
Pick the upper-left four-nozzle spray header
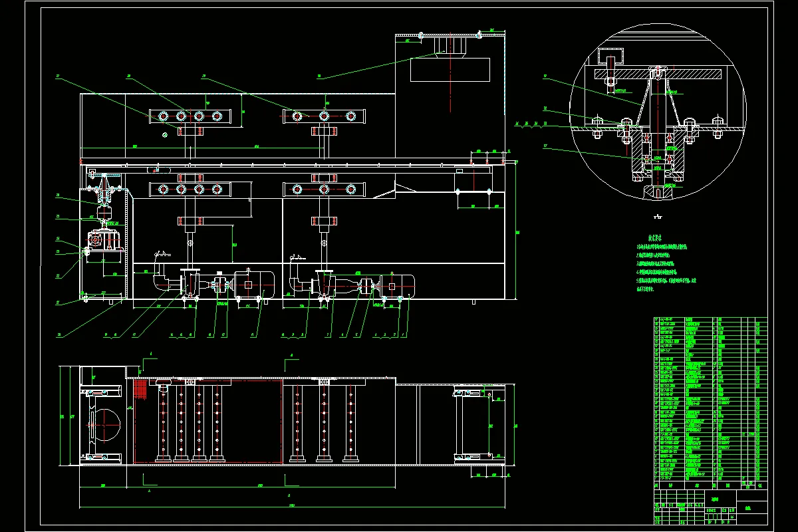click(190, 116)
